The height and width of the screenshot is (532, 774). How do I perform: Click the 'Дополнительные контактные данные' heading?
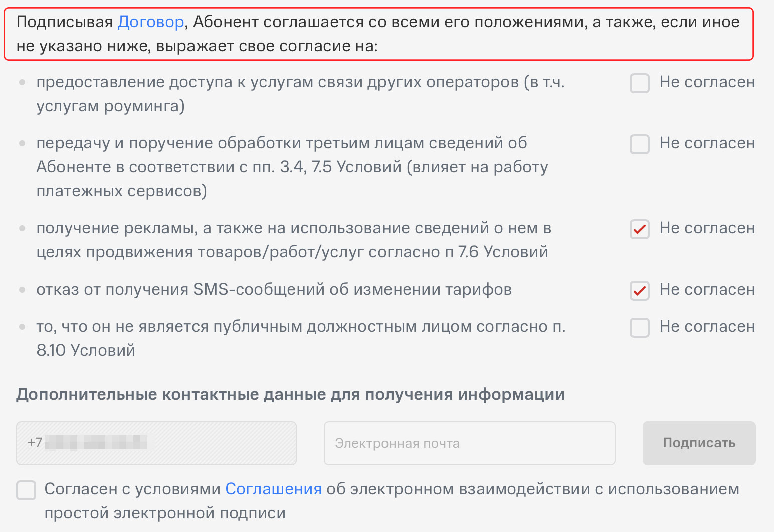pos(290,395)
